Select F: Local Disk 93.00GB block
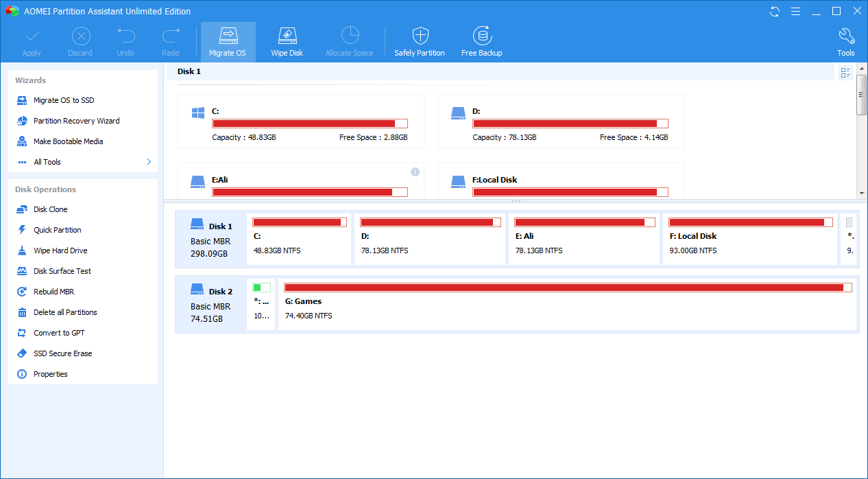868x479 pixels. coord(750,239)
